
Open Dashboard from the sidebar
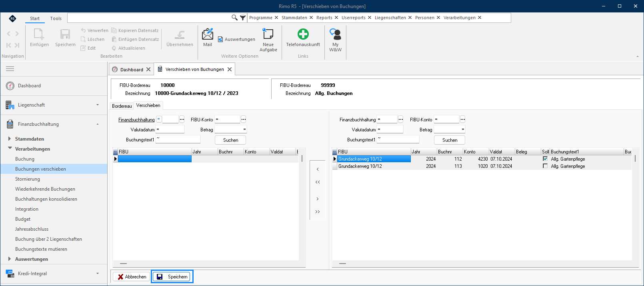tap(29, 86)
